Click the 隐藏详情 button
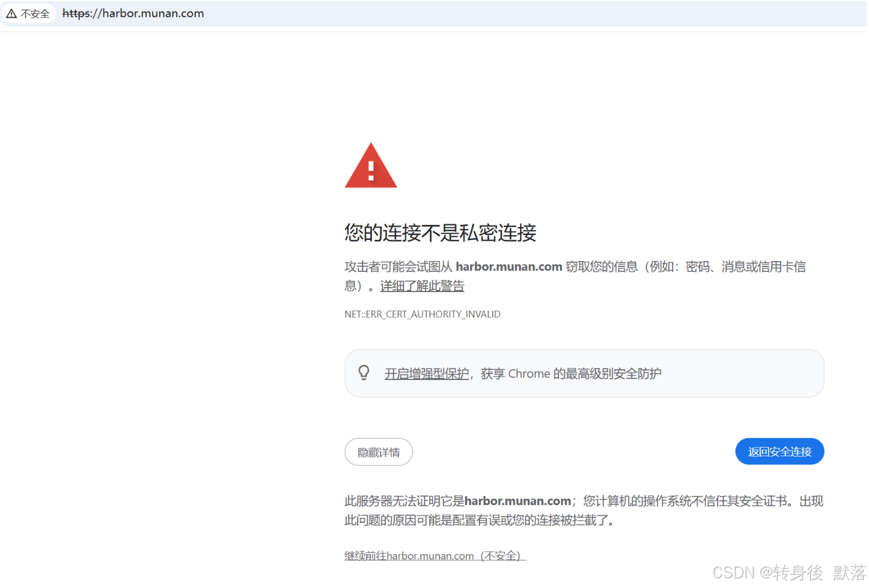The height and width of the screenshot is (588, 869). click(x=379, y=452)
